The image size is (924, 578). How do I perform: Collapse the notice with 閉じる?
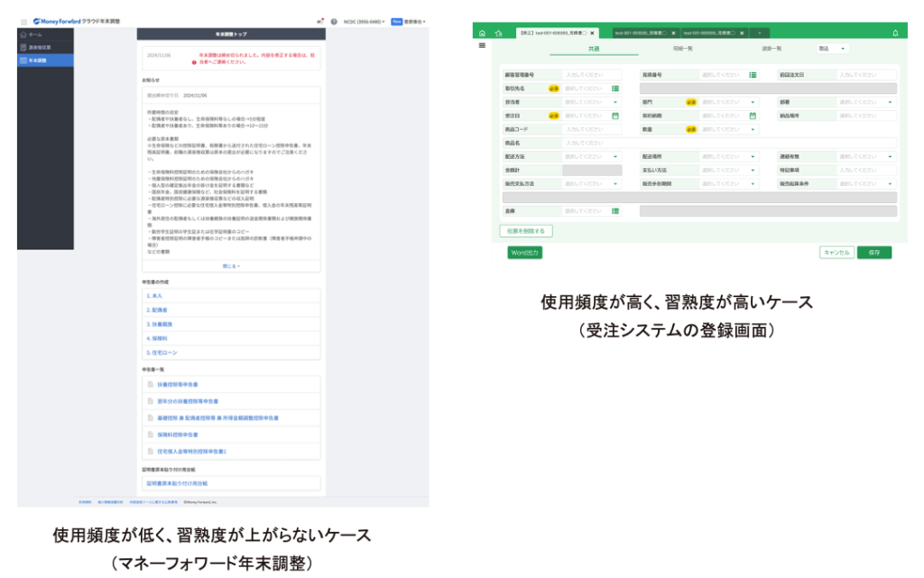pyautogui.click(x=232, y=266)
